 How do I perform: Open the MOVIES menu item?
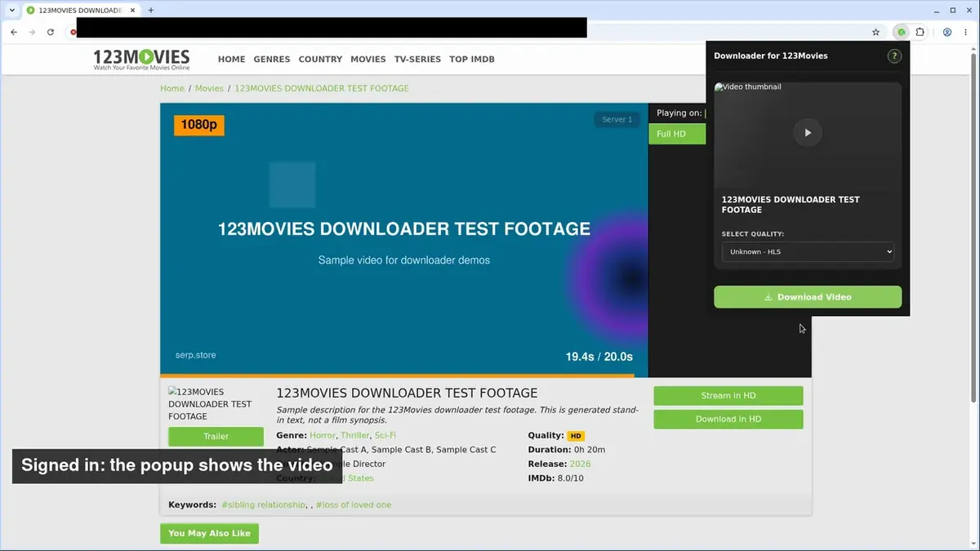[x=368, y=60]
